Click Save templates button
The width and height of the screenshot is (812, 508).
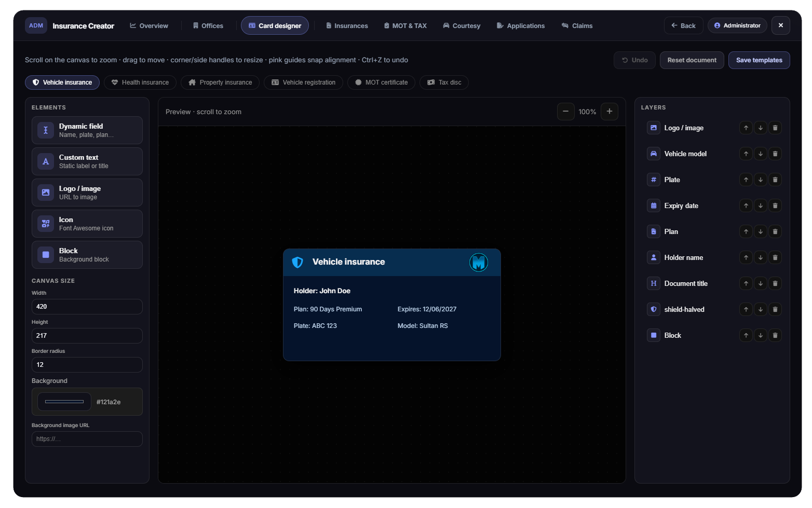tap(759, 60)
